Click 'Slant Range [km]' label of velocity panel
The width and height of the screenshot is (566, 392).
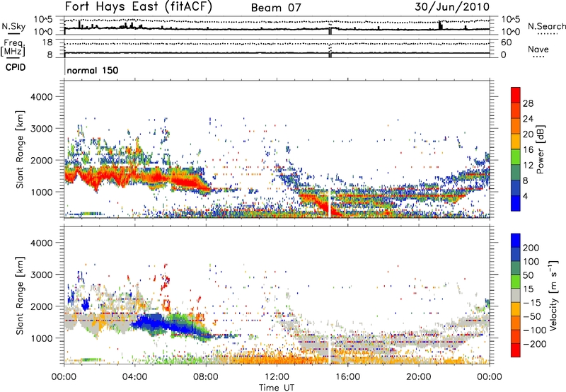(20, 295)
